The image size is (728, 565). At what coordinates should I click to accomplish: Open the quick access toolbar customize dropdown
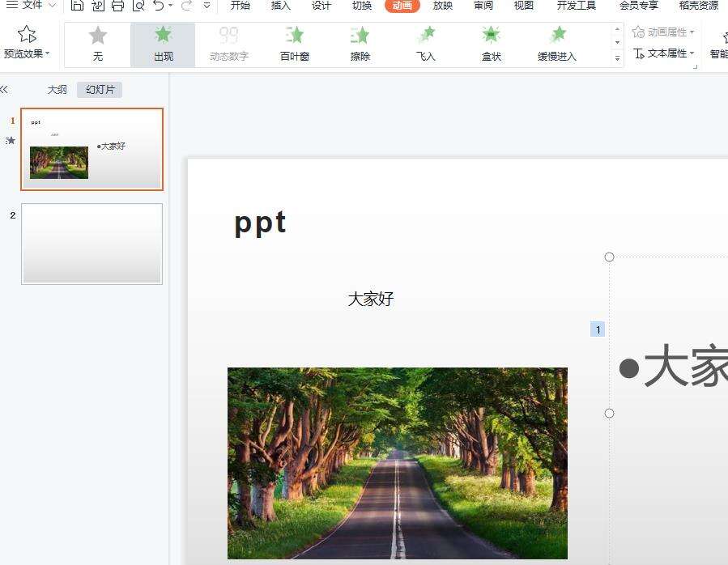click(207, 6)
